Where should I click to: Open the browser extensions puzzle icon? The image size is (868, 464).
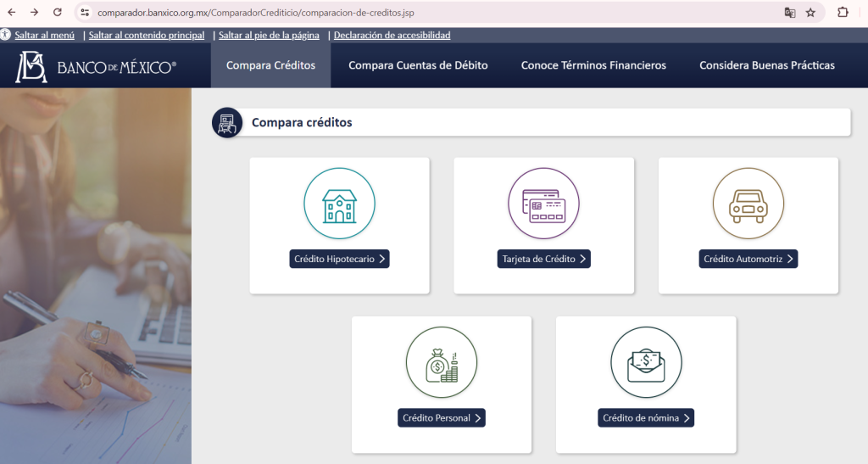coord(843,13)
